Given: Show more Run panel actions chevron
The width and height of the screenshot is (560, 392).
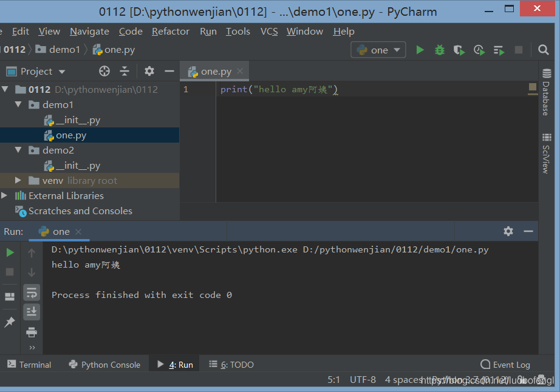Looking at the screenshot, I should click(x=32, y=348).
